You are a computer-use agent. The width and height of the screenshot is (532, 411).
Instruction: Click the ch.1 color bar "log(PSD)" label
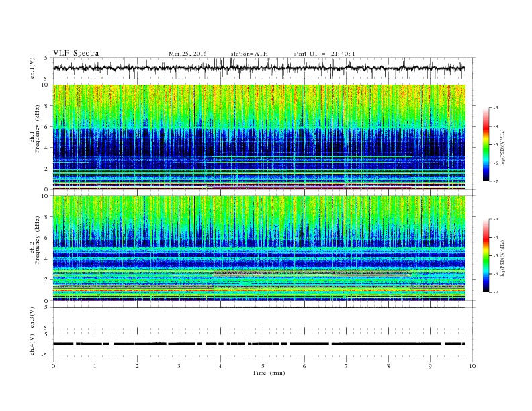(503, 147)
